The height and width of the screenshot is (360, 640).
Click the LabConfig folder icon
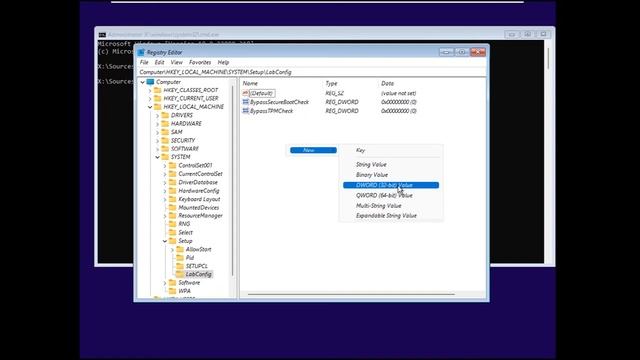[180, 274]
